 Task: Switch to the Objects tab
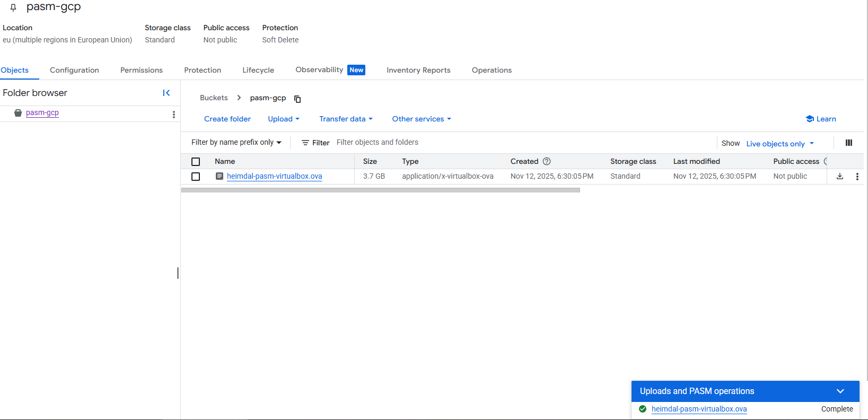pos(15,70)
